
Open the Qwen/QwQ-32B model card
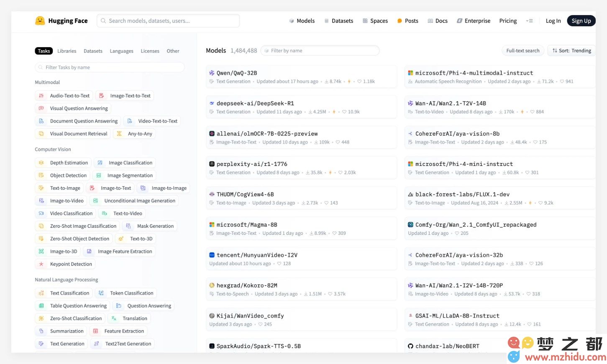[301, 76]
